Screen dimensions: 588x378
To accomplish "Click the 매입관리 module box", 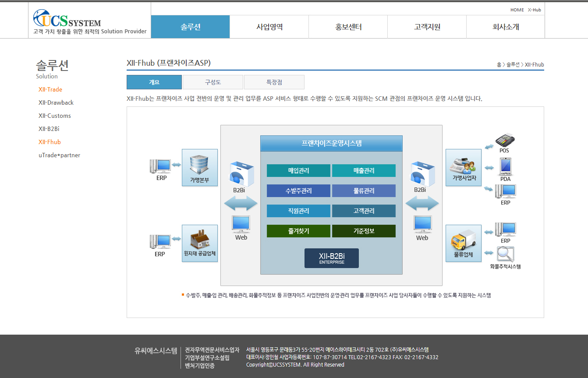I will point(298,170).
